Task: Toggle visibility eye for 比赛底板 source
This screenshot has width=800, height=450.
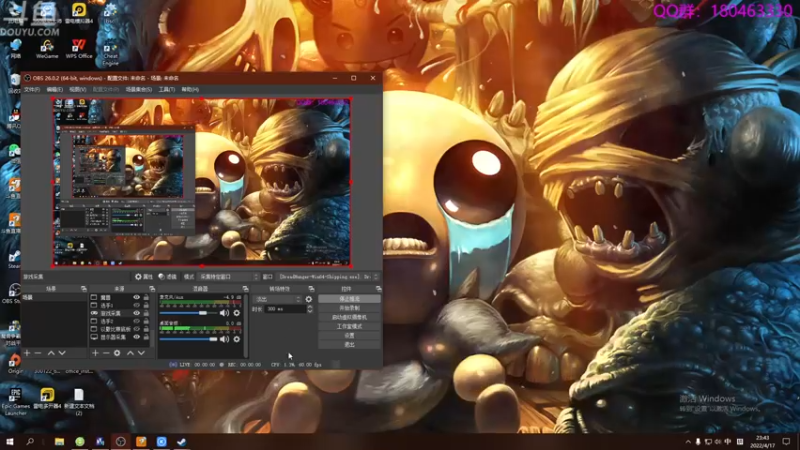Action: coord(136,329)
